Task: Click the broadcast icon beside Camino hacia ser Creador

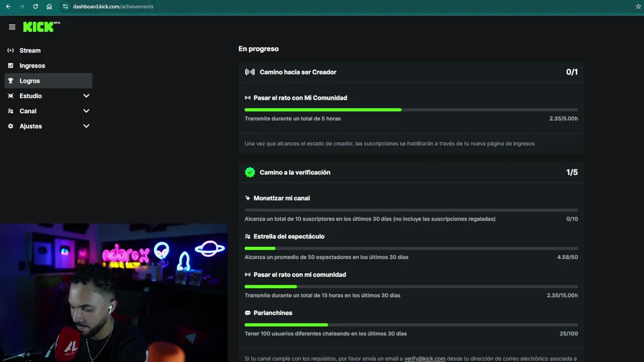Action: coord(250,72)
